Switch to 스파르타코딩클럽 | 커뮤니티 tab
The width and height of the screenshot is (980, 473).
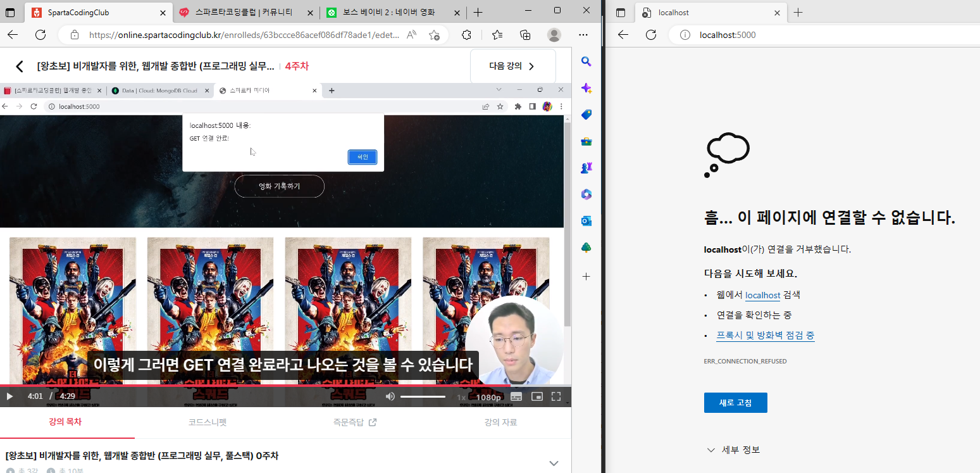[245, 13]
